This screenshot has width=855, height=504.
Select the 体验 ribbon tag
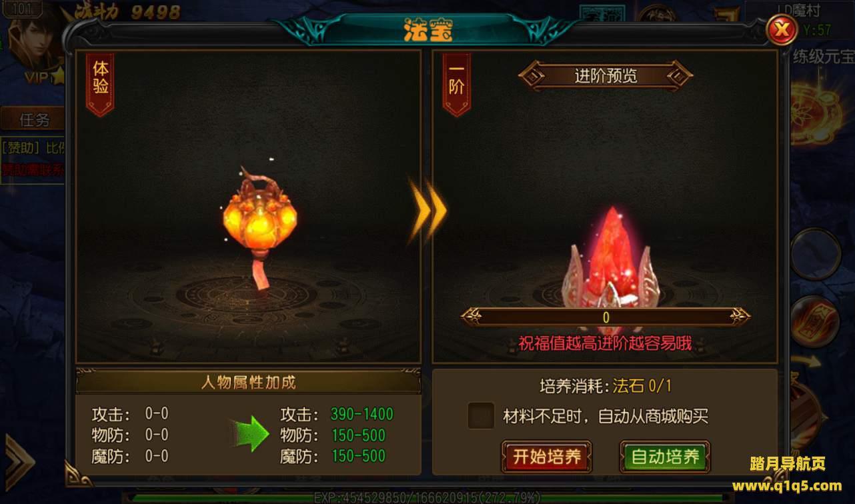pos(101,84)
